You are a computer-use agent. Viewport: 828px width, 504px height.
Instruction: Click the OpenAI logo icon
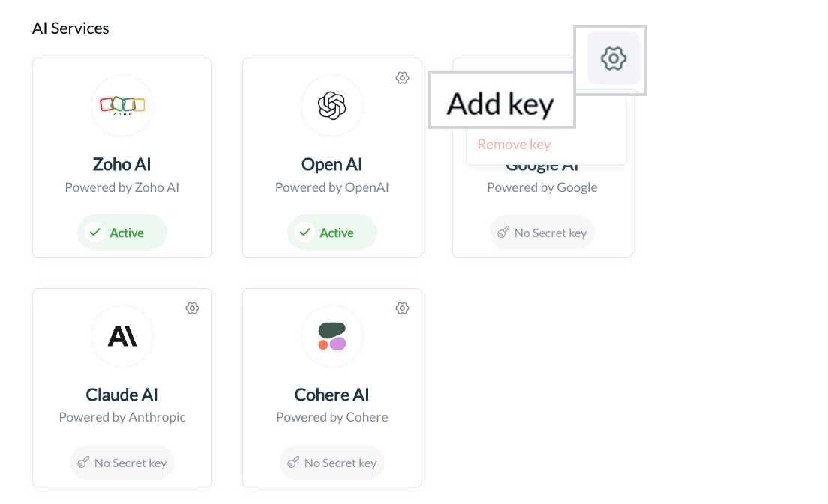pyautogui.click(x=332, y=106)
